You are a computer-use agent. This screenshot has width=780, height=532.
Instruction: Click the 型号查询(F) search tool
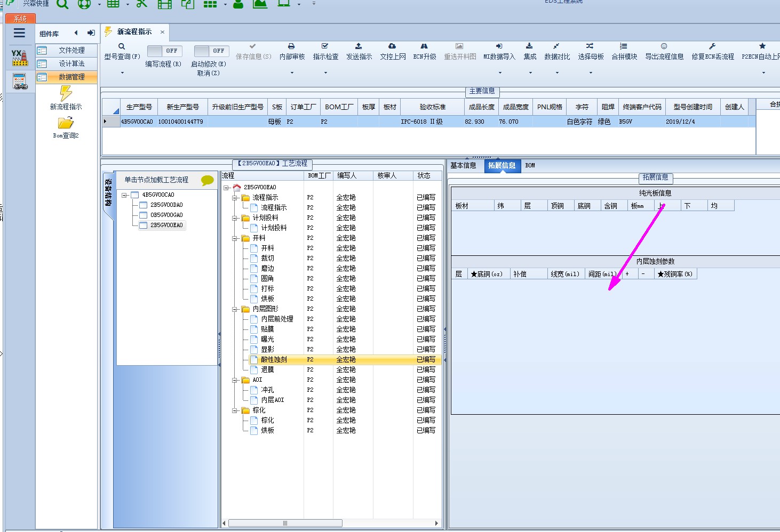tap(122, 52)
